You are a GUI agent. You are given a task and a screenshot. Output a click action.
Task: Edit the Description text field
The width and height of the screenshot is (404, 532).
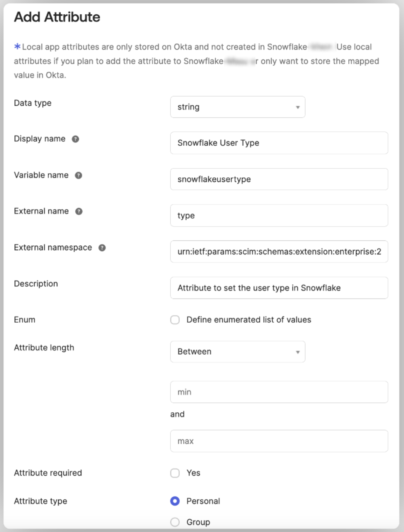(279, 288)
